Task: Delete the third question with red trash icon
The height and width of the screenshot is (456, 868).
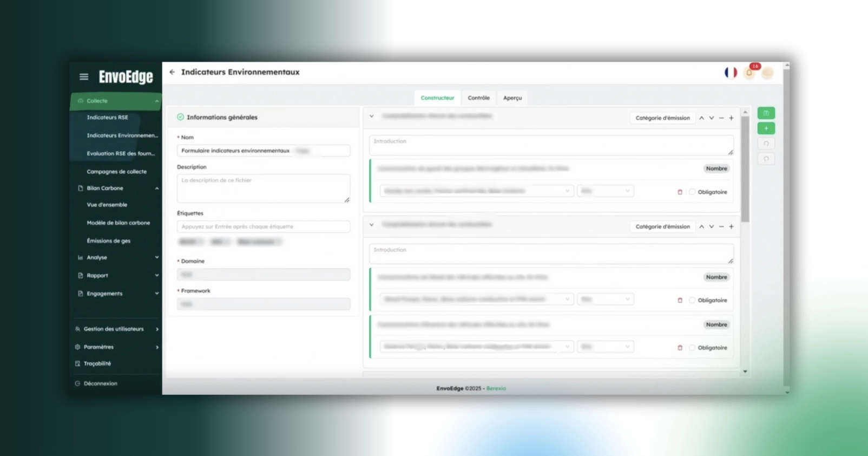Action: click(680, 348)
